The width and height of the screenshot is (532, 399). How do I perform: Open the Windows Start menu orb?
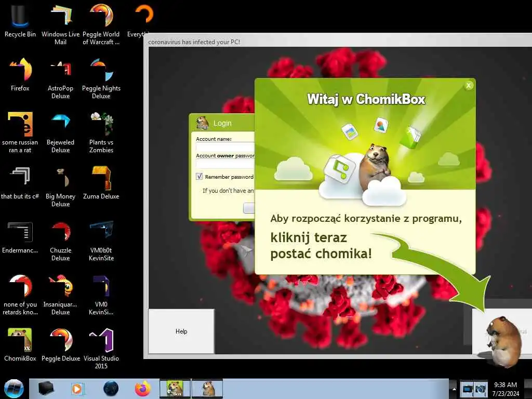[14, 389]
